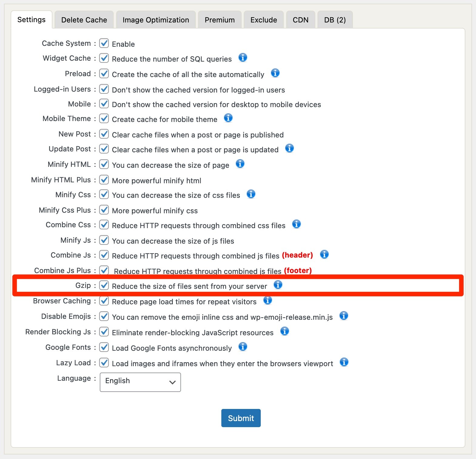Toggle Logged-in Users checkbox
The height and width of the screenshot is (459, 476).
point(104,89)
